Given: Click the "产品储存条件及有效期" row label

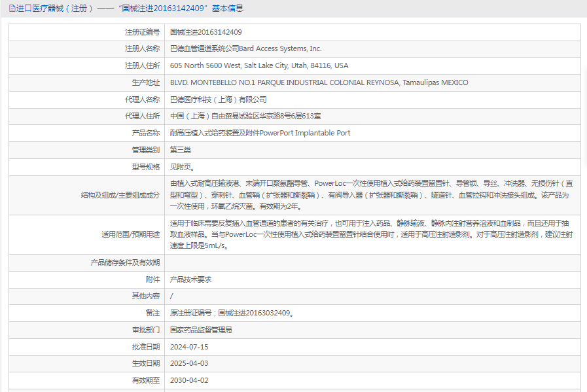Looking at the screenshot, I should (x=125, y=263).
